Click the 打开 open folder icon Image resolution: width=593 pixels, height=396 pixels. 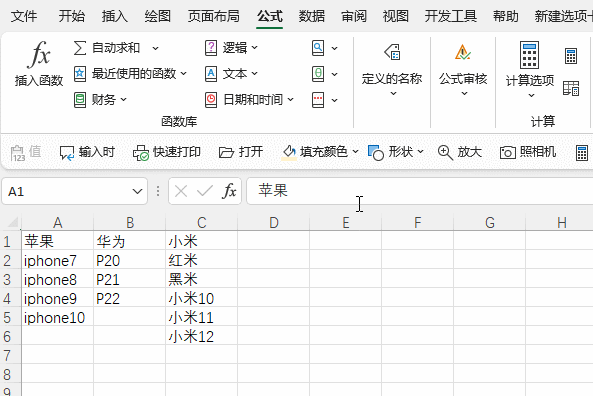227,153
